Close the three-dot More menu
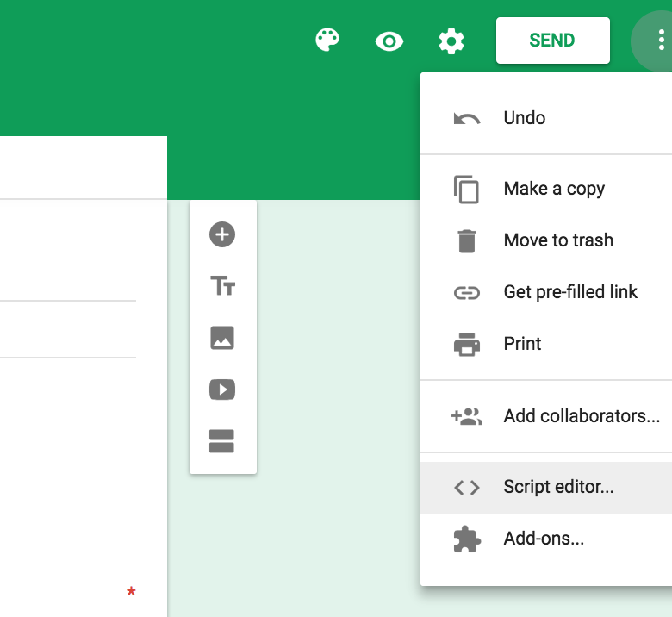The height and width of the screenshot is (617, 672). 662,41
